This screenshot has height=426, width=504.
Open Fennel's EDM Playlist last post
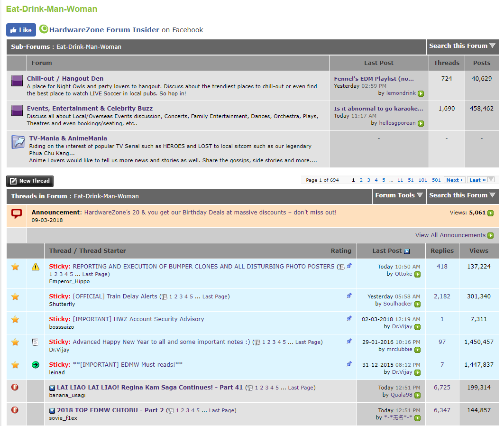(374, 79)
